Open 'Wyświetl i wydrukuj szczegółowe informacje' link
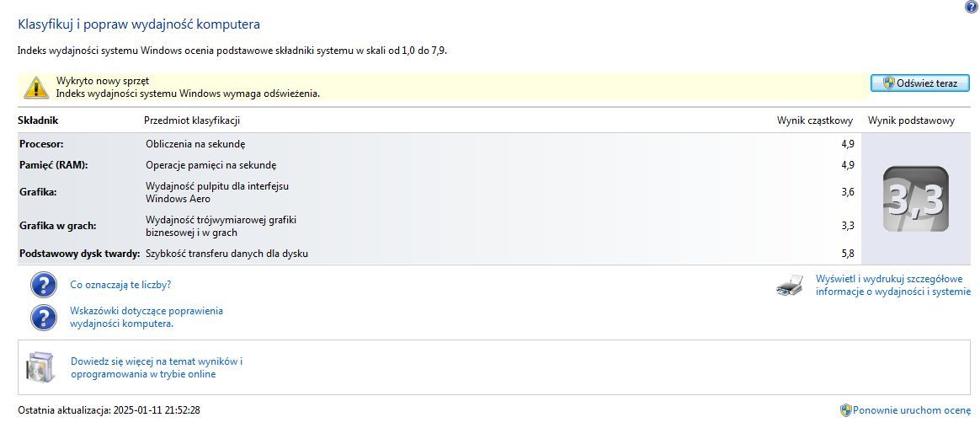Viewport: 980px width, 428px height. [893, 286]
